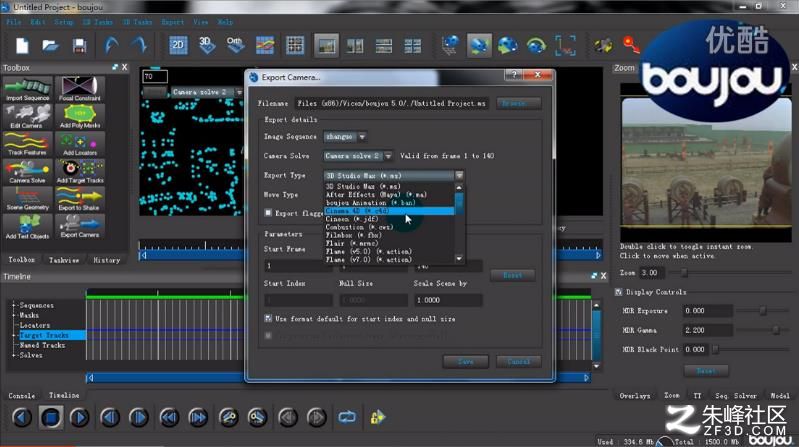Switch to 3D view toolbar icon
This screenshot has width=799, height=447.
(206, 45)
